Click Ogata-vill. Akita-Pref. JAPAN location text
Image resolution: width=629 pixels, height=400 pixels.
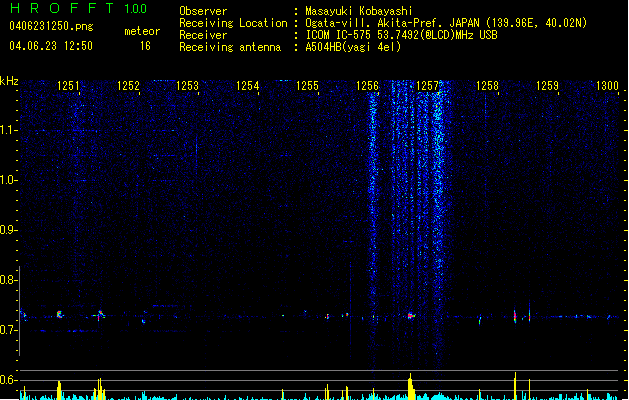point(446,23)
